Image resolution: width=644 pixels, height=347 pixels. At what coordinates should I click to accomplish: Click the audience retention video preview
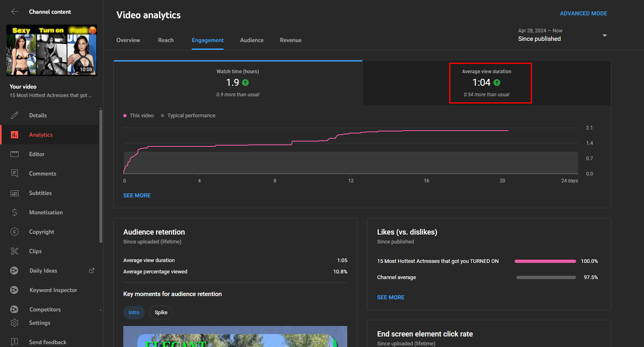(x=235, y=336)
